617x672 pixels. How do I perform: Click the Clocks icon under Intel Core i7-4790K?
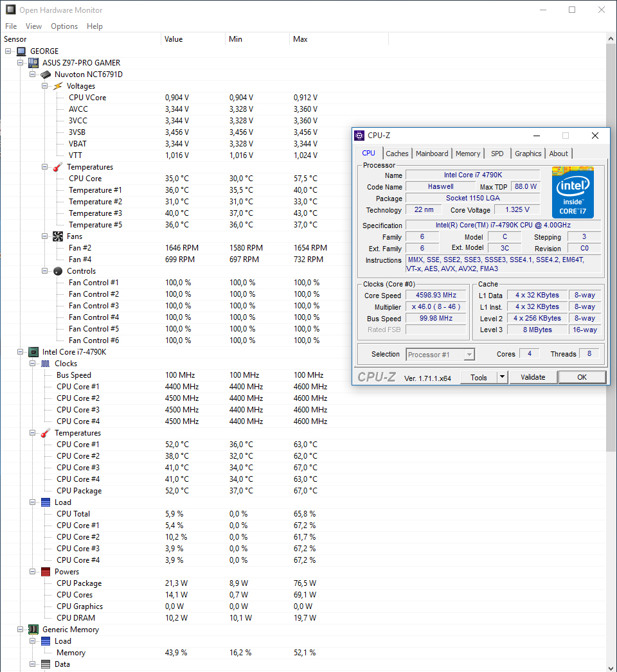click(46, 364)
